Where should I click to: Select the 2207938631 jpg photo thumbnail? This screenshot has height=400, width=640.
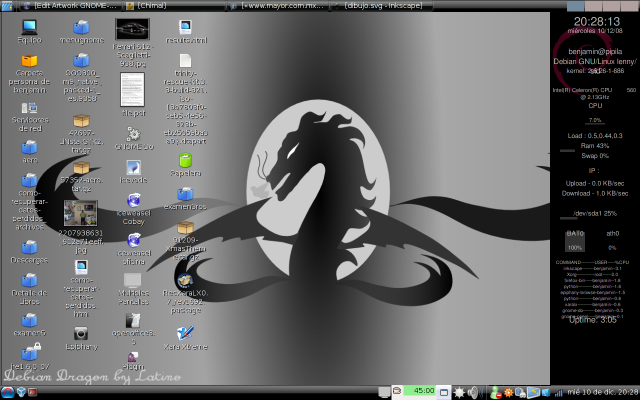tap(81, 213)
